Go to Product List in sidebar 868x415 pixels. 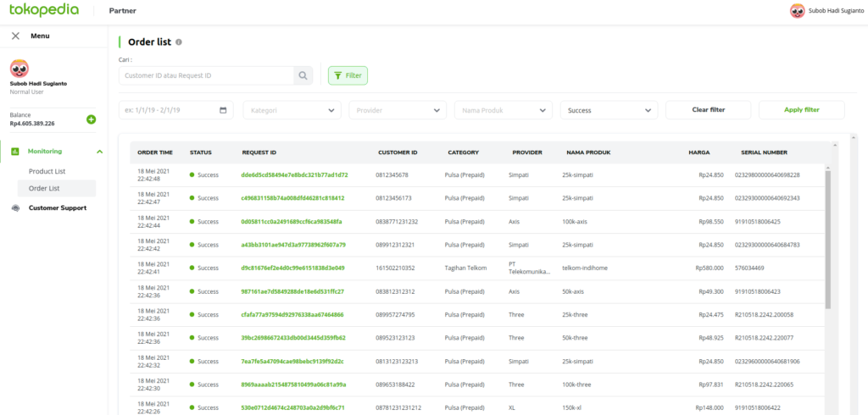tap(47, 171)
